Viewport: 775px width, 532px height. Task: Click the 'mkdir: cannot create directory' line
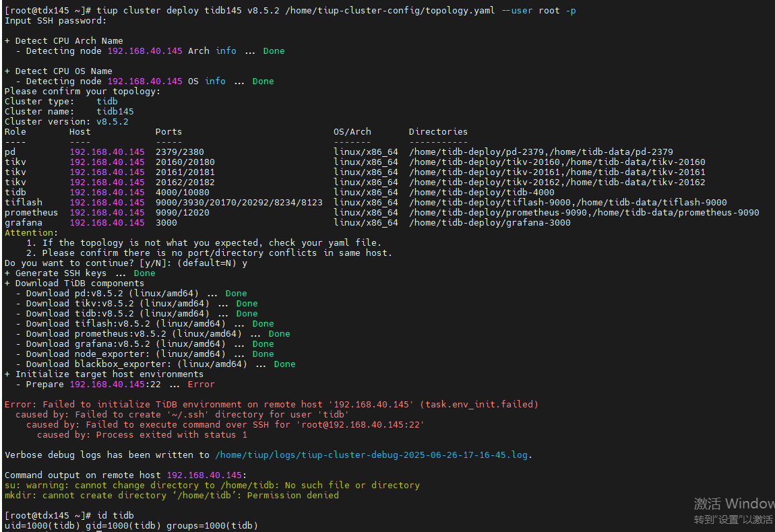point(171,496)
